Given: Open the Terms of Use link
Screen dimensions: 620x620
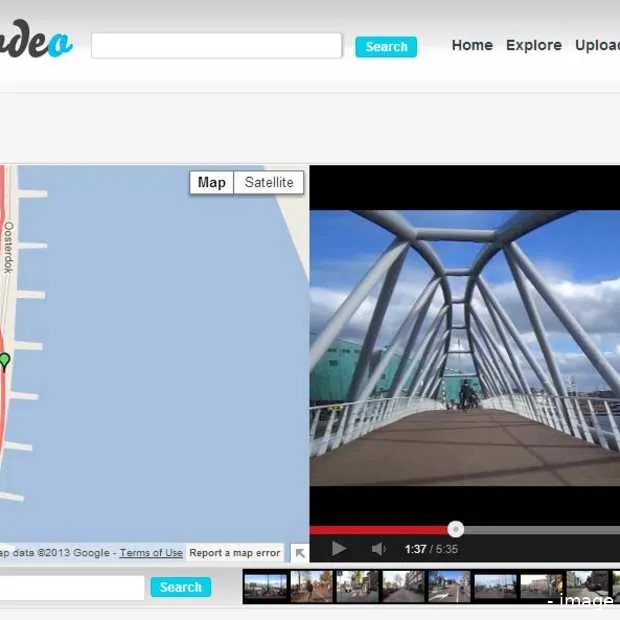Looking at the screenshot, I should [x=151, y=553].
